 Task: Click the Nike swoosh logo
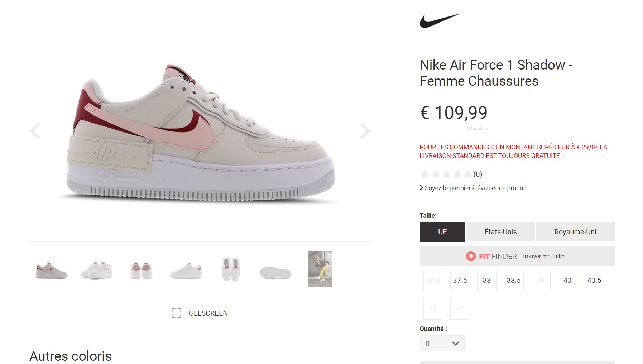click(440, 21)
